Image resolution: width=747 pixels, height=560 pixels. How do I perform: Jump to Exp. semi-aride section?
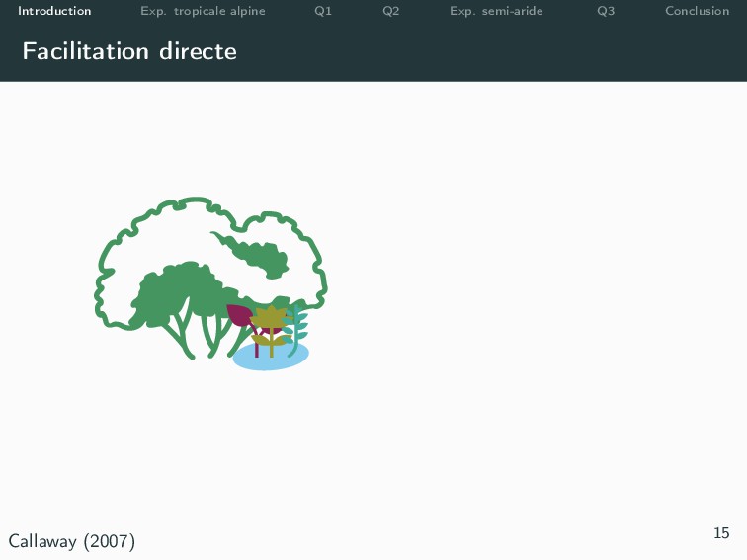(x=496, y=12)
